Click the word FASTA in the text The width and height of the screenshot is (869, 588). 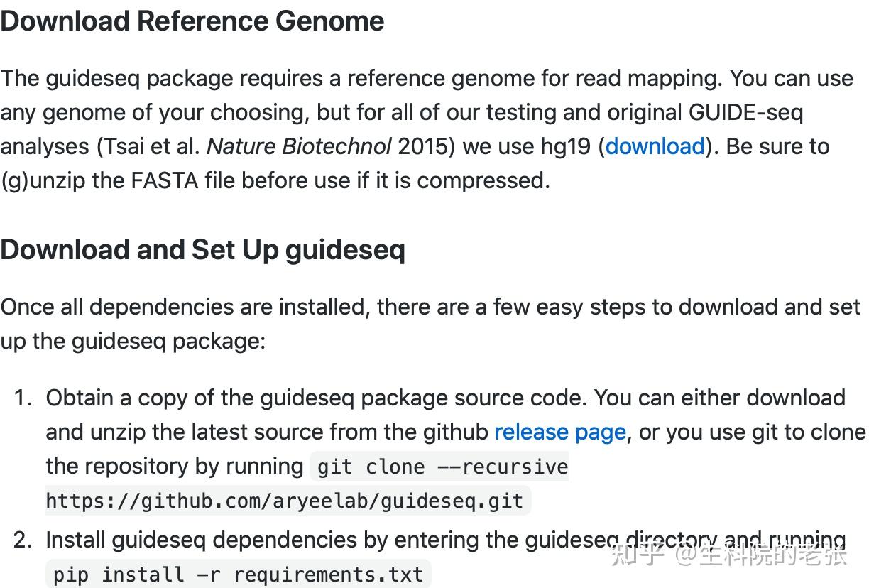coord(165,180)
